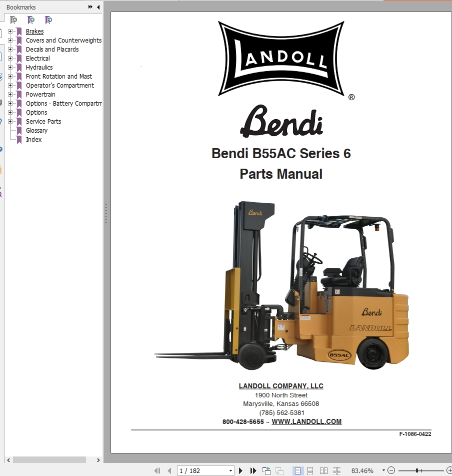Click the bookmarks scrollbar left arrow
This screenshot has width=452, height=476.
[x=8, y=460]
